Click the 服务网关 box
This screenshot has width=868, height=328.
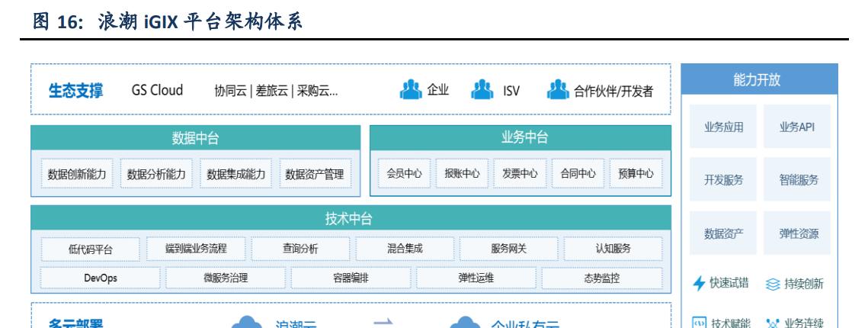coord(509,249)
